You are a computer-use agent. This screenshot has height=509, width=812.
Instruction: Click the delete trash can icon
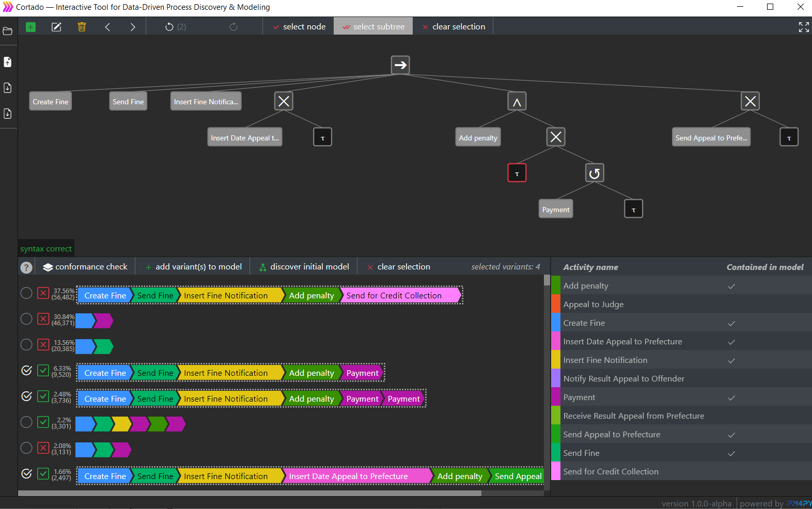[x=82, y=27]
